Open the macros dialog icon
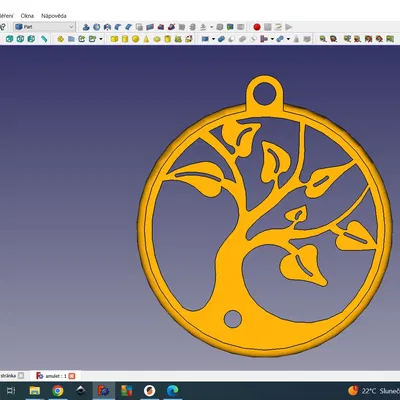Image resolution: width=400 pixels, height=400 pixels. [x=278, y=27]
